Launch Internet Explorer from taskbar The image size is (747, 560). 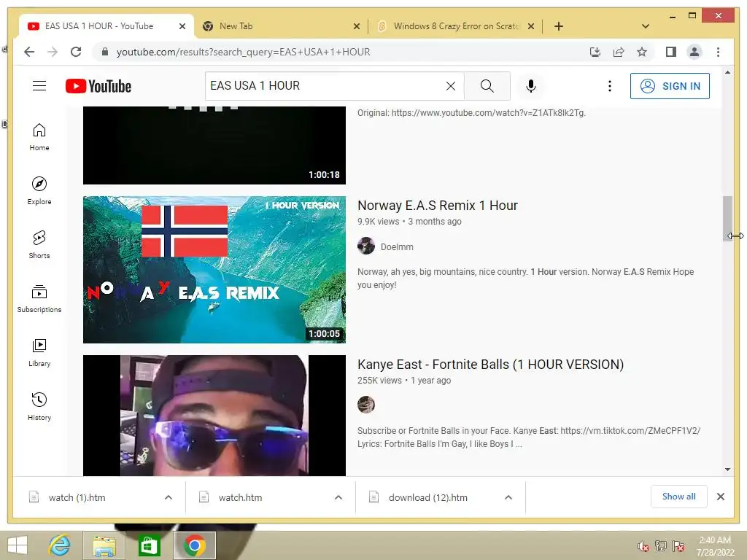click(60, 545)
